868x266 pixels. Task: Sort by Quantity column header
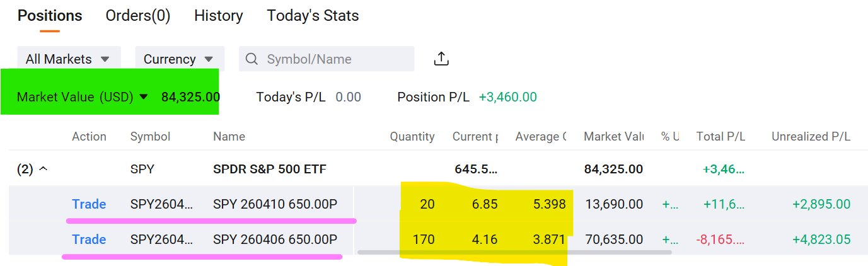412,137
